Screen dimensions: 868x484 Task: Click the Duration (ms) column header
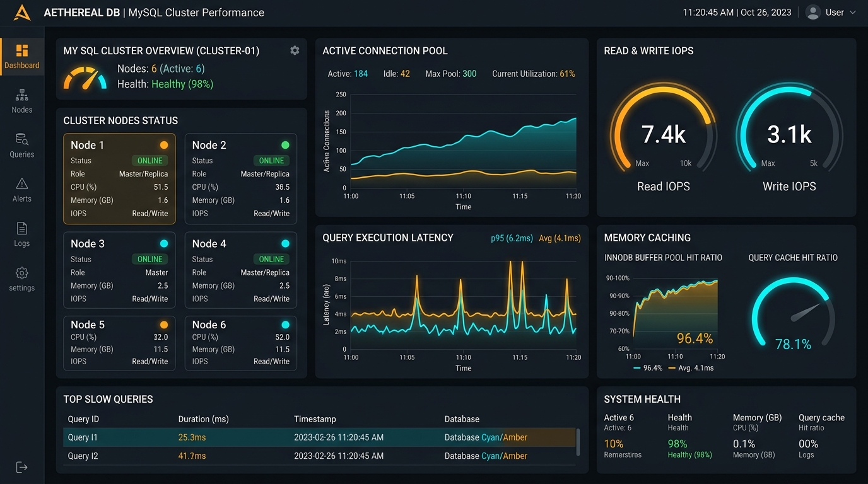203,419
